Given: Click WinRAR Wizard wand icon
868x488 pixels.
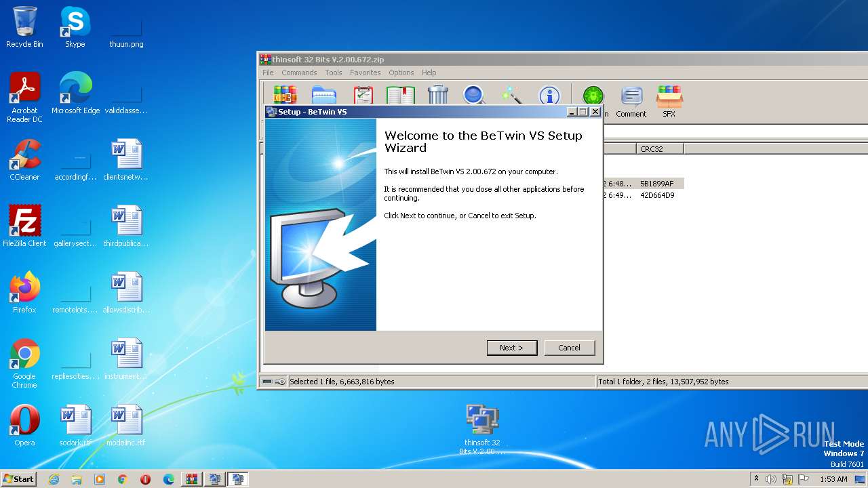Looking at the screenshot, I should point(512,95).
